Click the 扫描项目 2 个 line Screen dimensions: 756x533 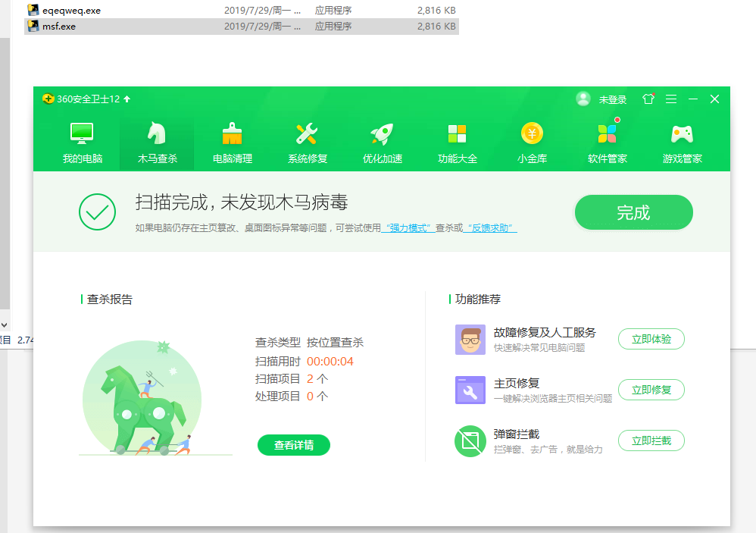click(292, 378)
